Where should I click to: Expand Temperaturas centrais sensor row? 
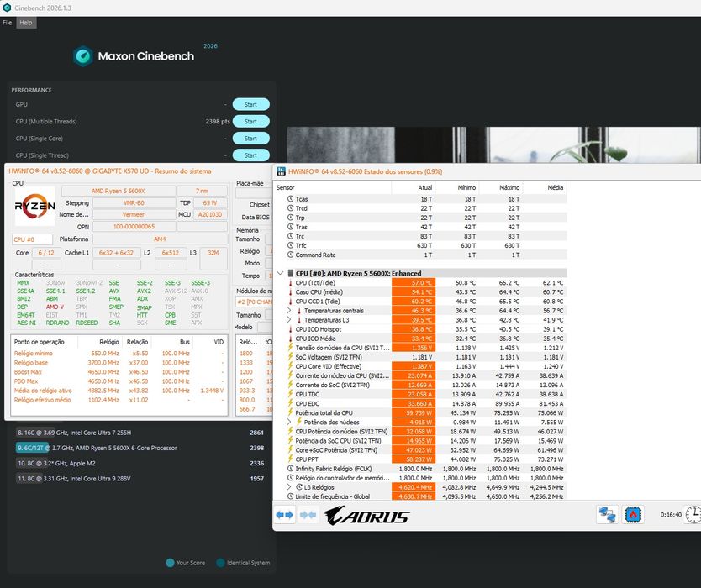289,311
